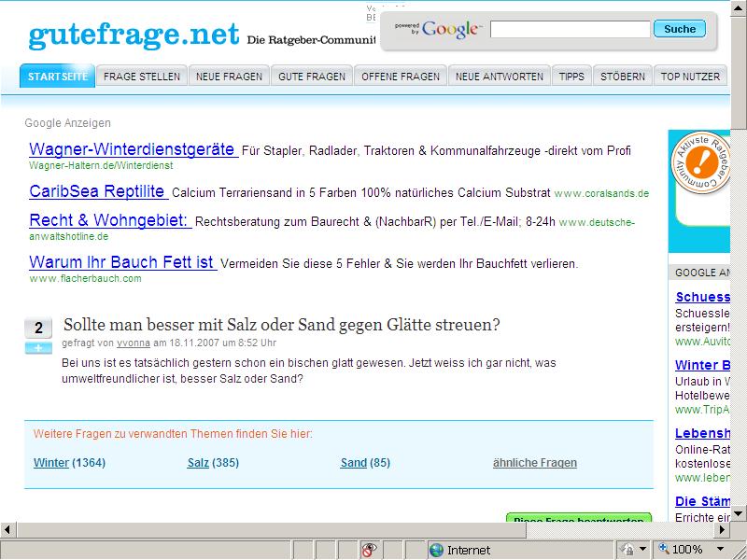Go to the STÖBERN tab
This screenshot has height=560, width=747.
[622, 77]
